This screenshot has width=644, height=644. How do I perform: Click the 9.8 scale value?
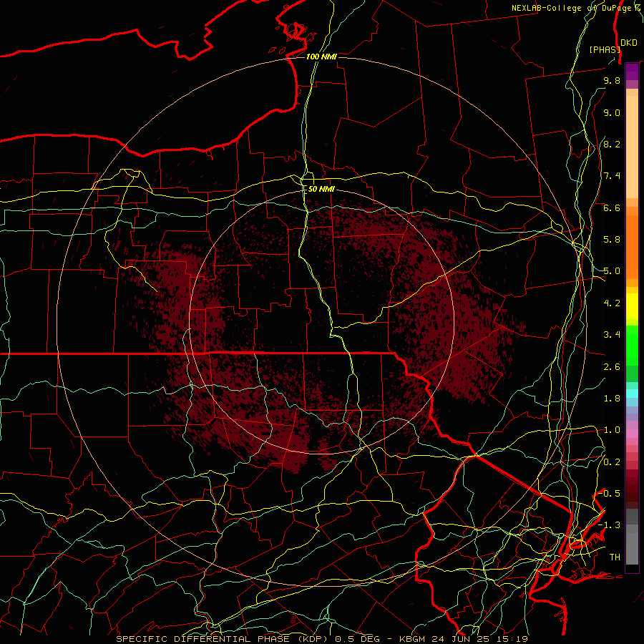pyautogui.click(x=612, y=80)
